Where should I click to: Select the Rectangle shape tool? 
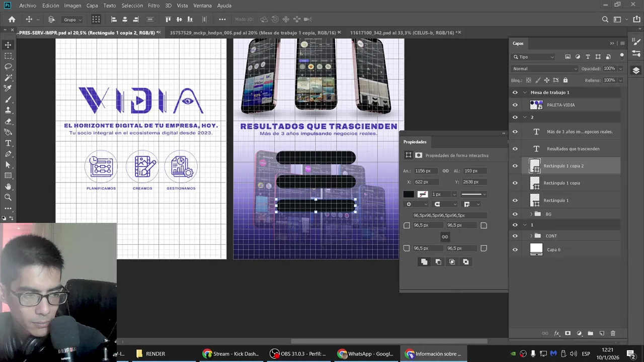point(8,175)
